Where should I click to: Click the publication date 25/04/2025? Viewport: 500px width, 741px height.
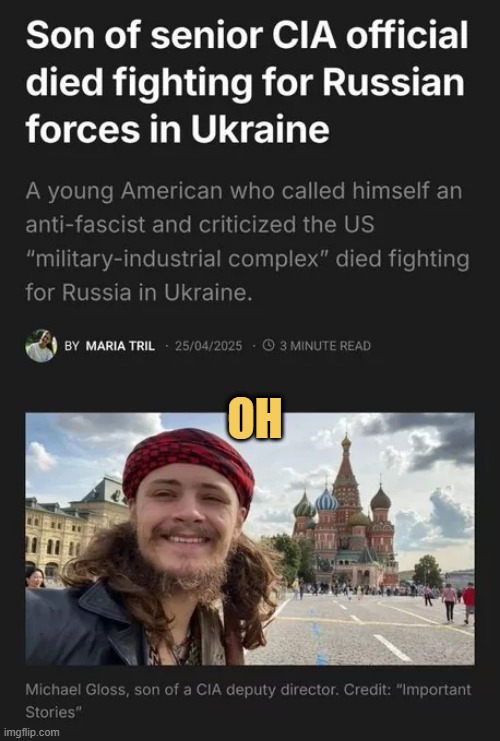point(208,346)
